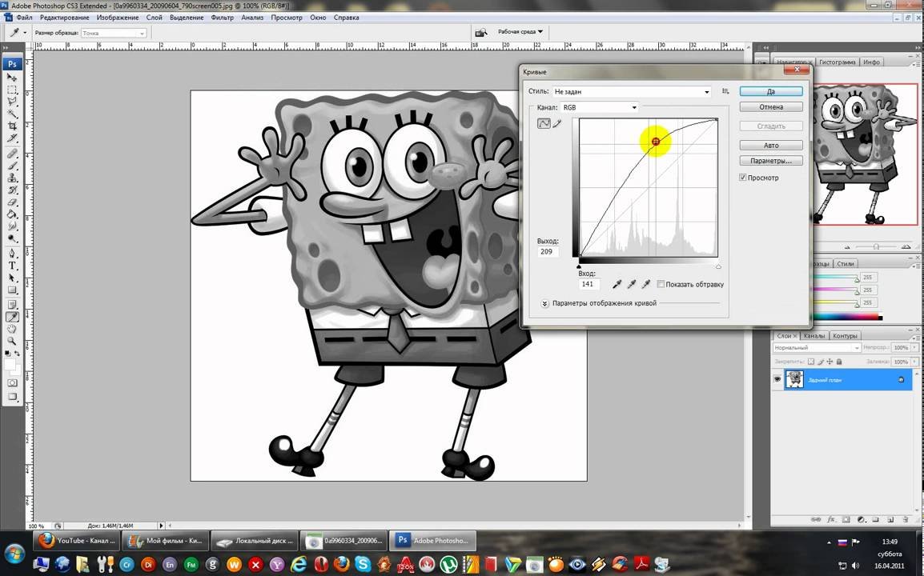Switch to the Инфо tab
924x576 pixels.
point(871,62)
